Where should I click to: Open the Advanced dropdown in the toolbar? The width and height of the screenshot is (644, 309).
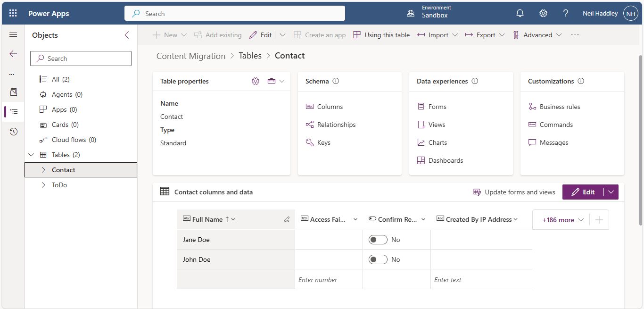pos(537,35)
